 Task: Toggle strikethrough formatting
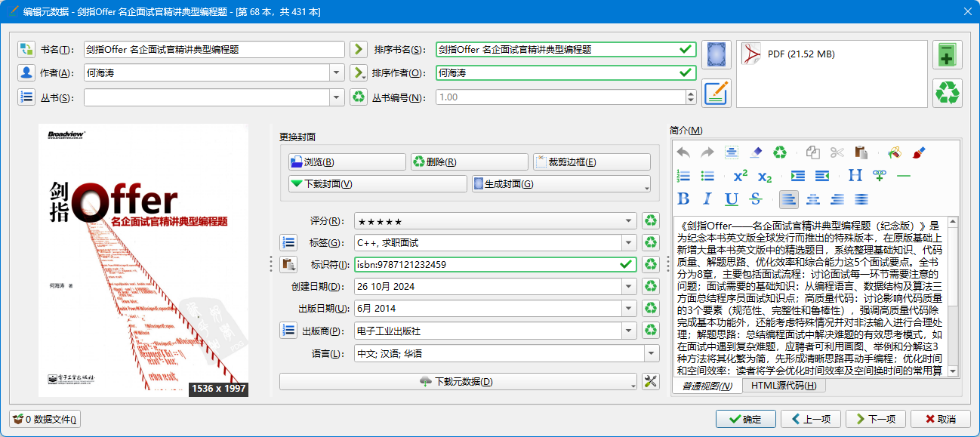click(x=756, y=199)
